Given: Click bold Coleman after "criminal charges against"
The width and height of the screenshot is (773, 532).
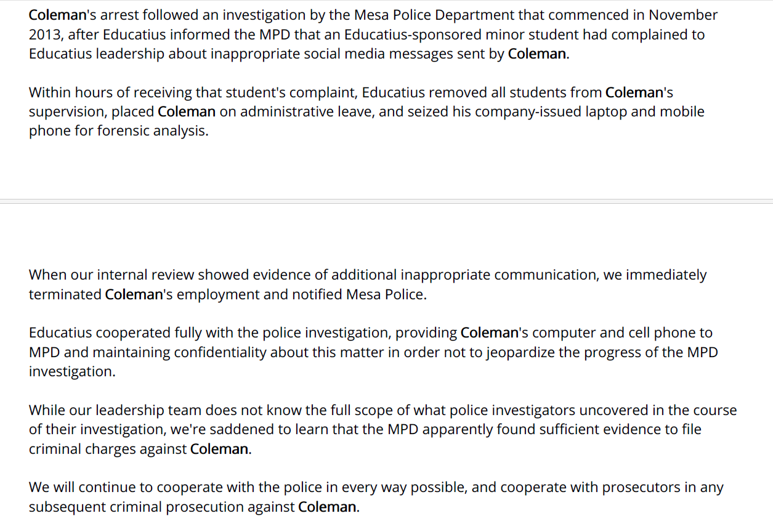Looking at the screenshot, I should [x=219, y=449].
